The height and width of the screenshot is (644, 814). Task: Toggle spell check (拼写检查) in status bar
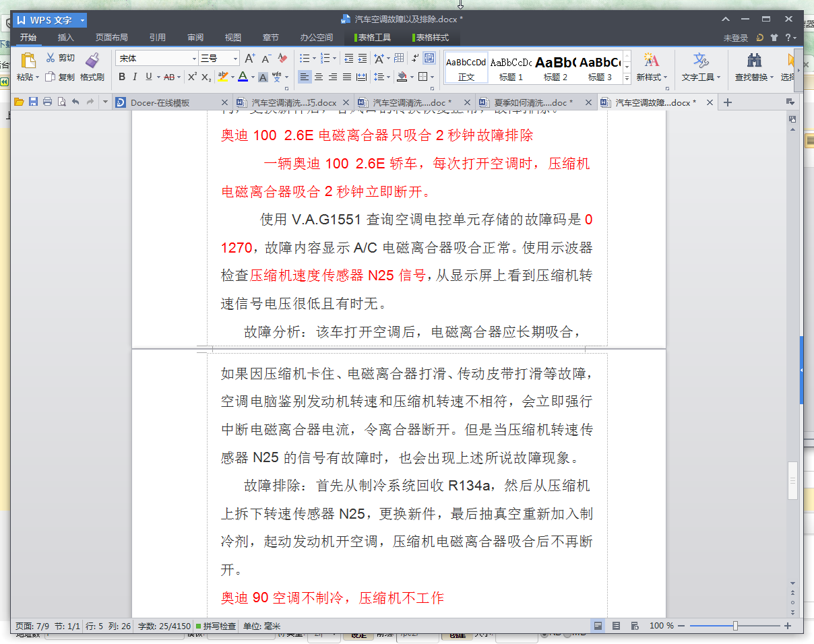216,626
